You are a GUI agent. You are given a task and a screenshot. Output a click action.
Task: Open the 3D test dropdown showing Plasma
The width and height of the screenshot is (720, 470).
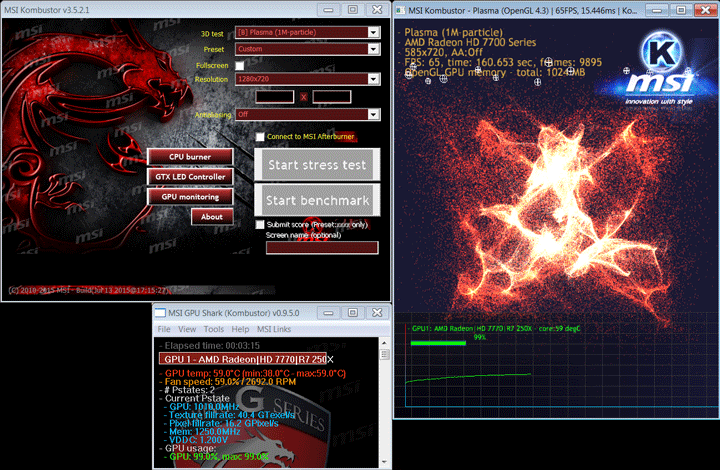308,32
